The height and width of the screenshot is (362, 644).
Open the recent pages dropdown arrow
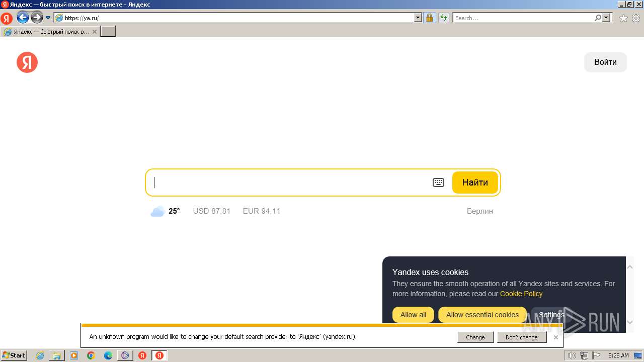tap(48, 18)
